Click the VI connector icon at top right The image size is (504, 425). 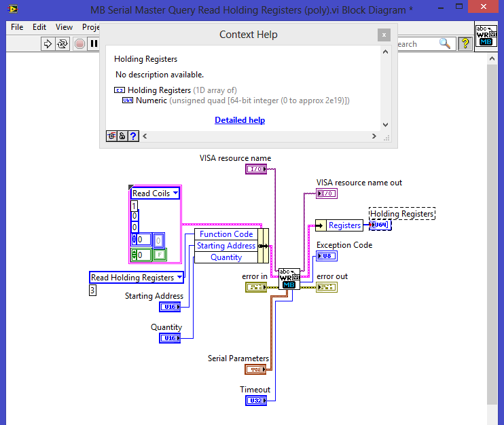coord(484,36)
